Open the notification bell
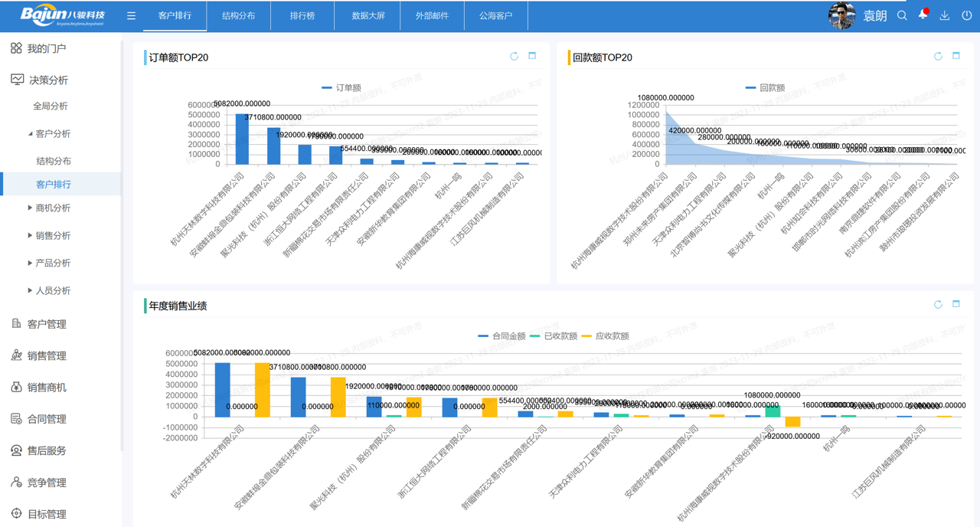Viewport: 980px width, 527px height. coord(923,15)
